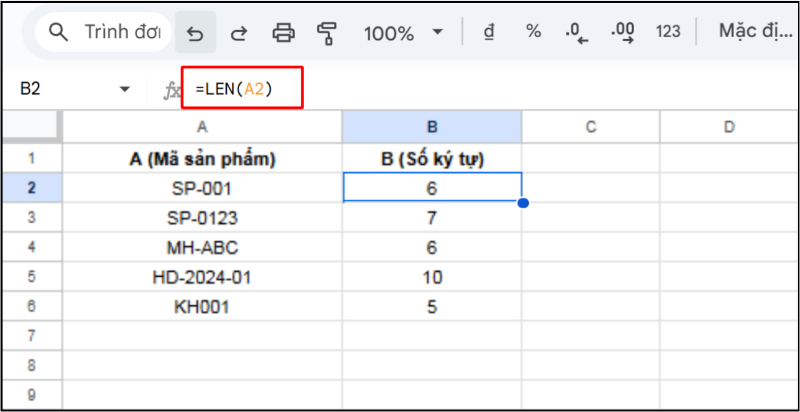The image size is (800, 412).
Task: Click the search magnifier icon in the toolbar
Action: click(59, 33)
